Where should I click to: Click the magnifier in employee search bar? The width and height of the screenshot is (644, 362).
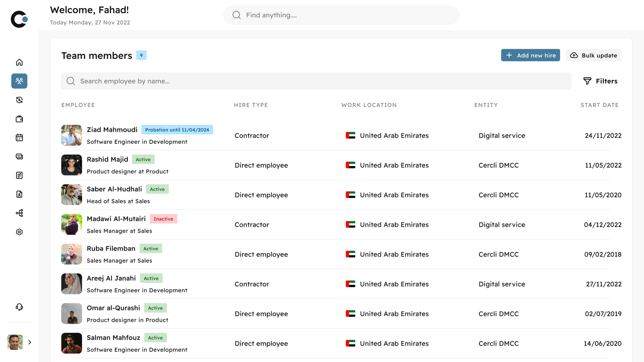click(x=71, y=81)
